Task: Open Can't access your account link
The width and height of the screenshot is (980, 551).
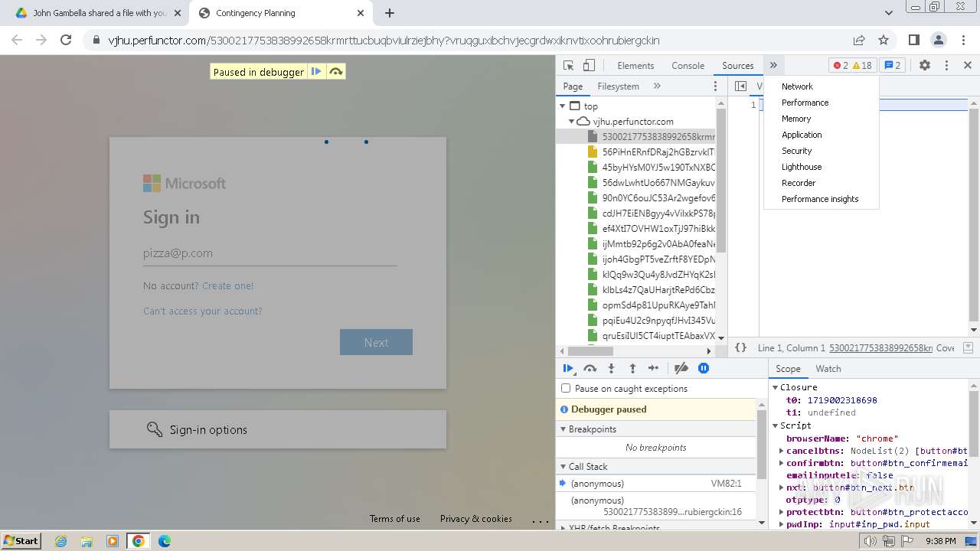Action: point(202,311)
